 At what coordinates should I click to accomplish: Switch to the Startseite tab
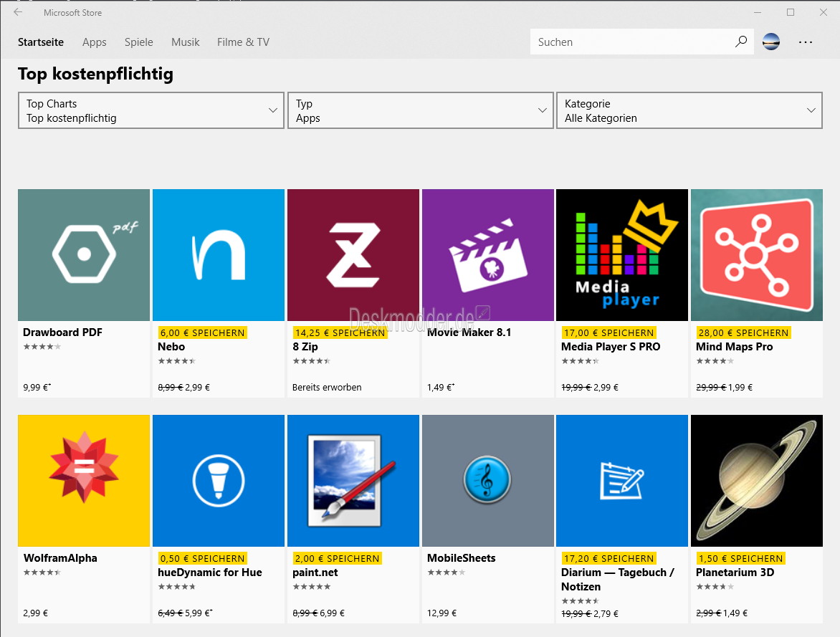pyautogui.click(x=41, y=42)
